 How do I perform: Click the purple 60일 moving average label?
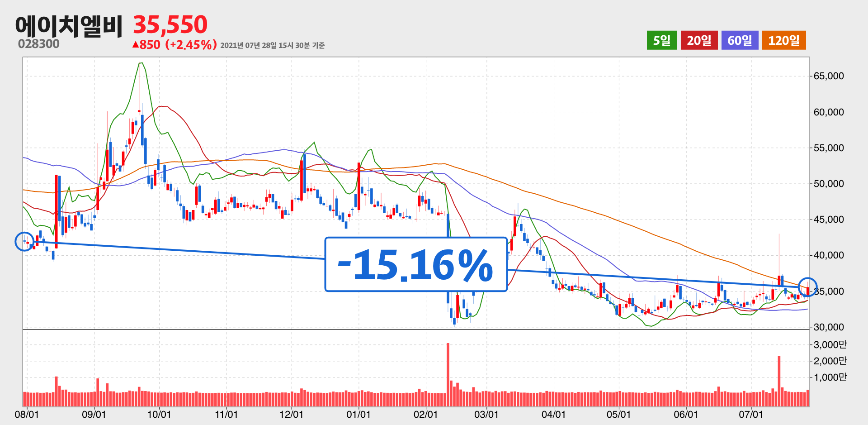click(x=740, y=40)
